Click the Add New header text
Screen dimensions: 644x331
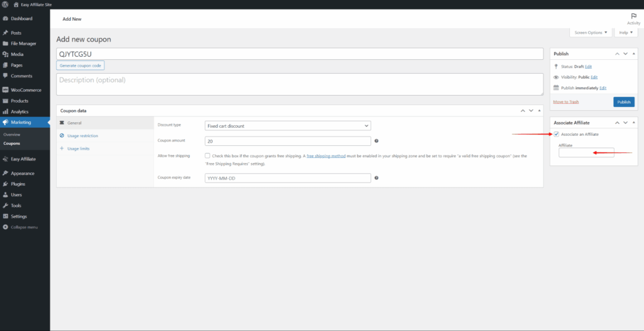pyautogui.click(x=72, y=19)
